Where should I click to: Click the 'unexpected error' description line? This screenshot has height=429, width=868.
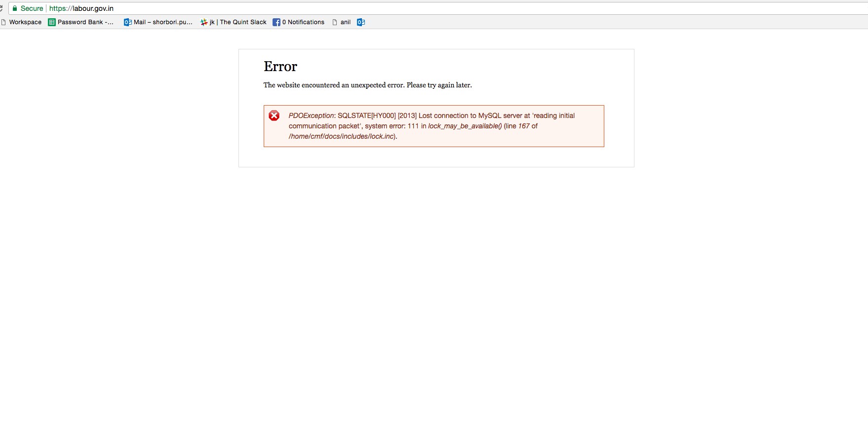click(367, 85)
